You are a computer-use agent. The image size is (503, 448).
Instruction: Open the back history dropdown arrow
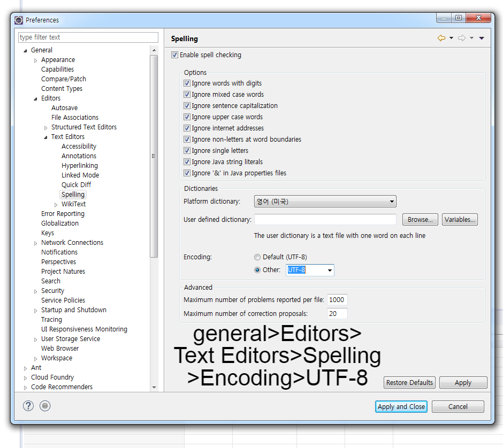451,38
